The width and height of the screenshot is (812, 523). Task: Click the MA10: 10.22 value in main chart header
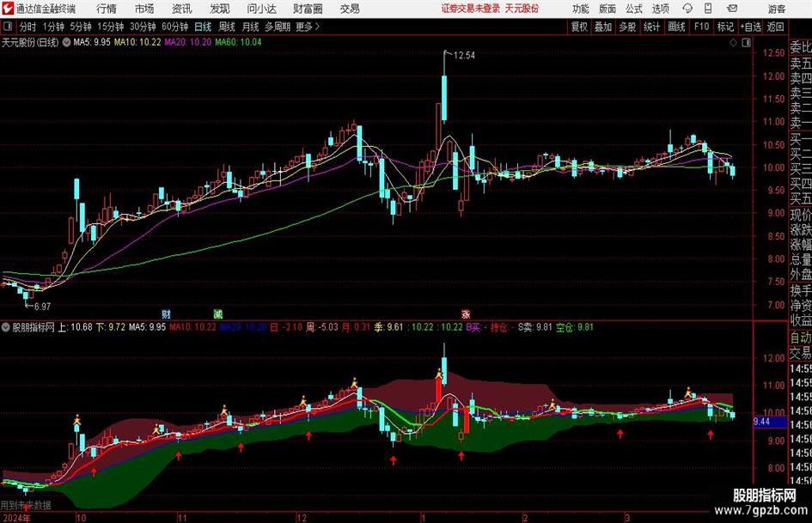[137, 42]
